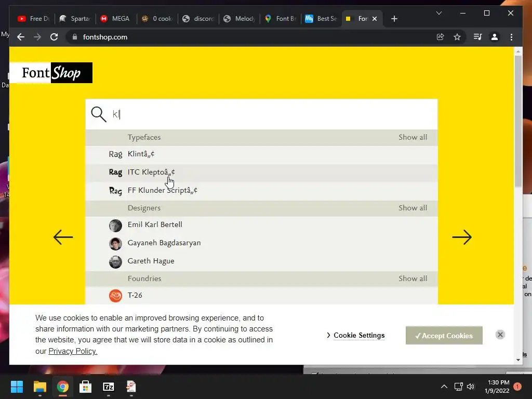Viewport: 532px width, 399px height.
Task: Dismiss the cookie banner with X
Action: coord(500,335)
